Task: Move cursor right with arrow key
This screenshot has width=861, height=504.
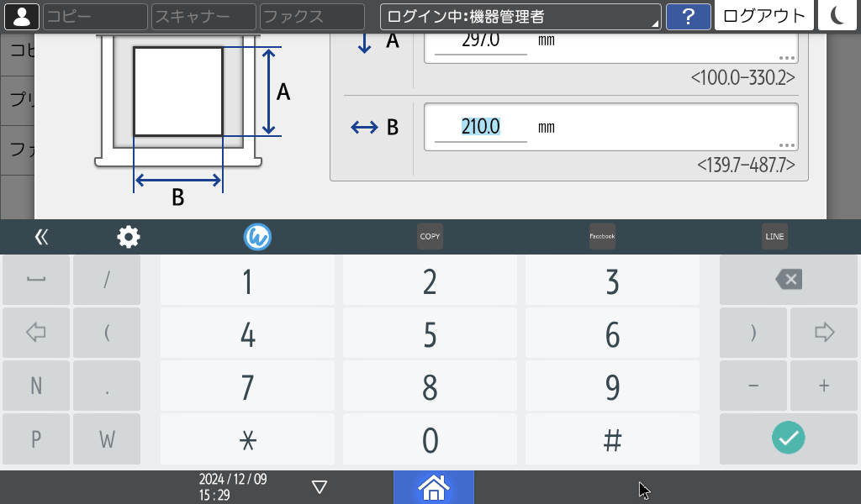Action: pyautogui.click(x=824, y=333)
